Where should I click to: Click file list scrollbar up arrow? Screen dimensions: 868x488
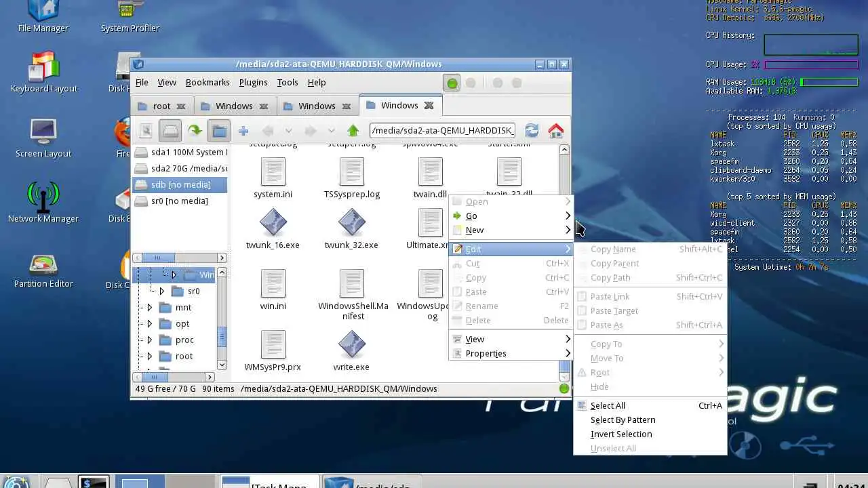tap(564, 150)
